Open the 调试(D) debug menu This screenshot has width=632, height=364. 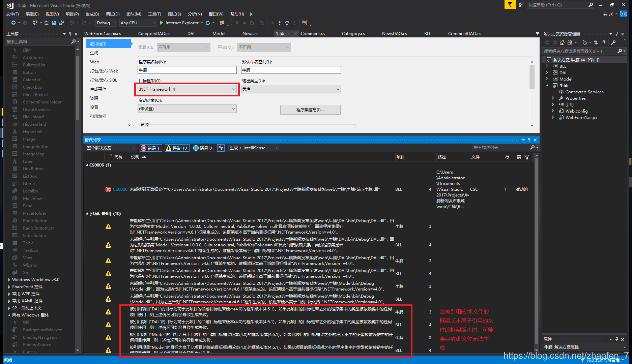(113, 14)
